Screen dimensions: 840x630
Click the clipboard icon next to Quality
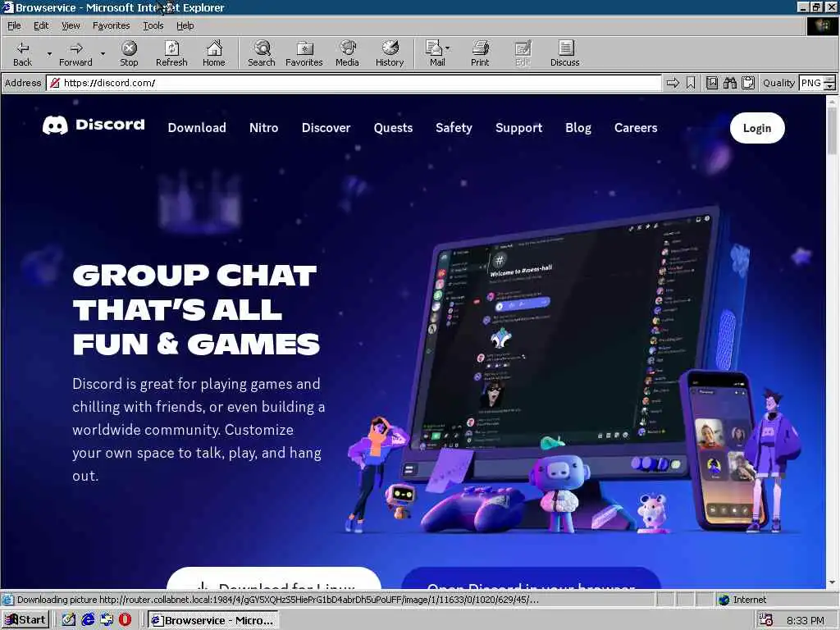[748, 83]
